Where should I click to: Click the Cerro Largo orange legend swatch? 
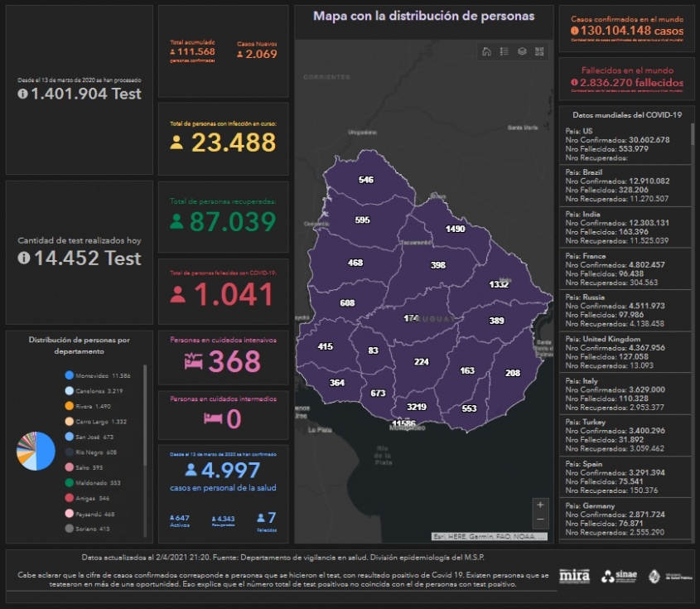click(x=70, y=422)
